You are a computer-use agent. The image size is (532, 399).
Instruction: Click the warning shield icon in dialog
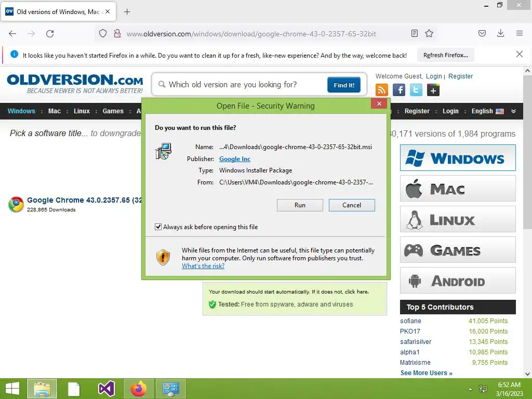163,257
